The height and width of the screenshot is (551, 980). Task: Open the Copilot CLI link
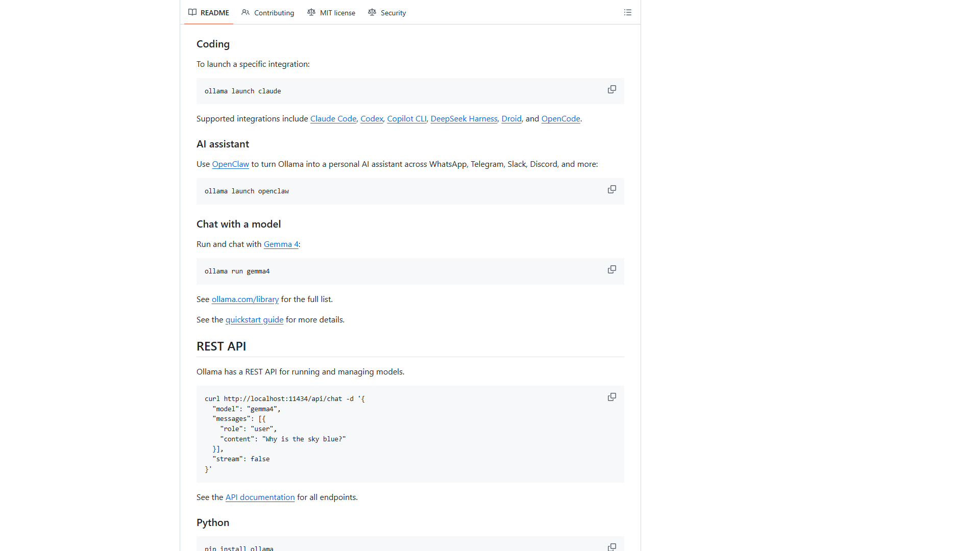pos(406,119)
